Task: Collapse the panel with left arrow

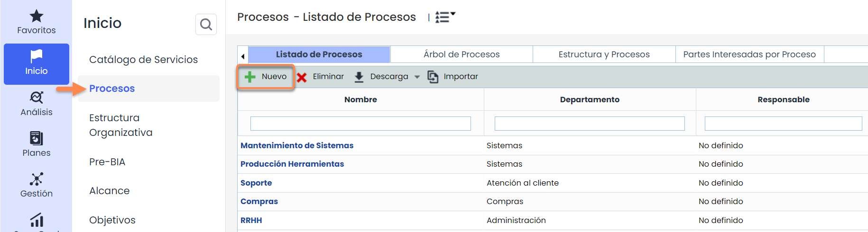Action: (243, 56)
